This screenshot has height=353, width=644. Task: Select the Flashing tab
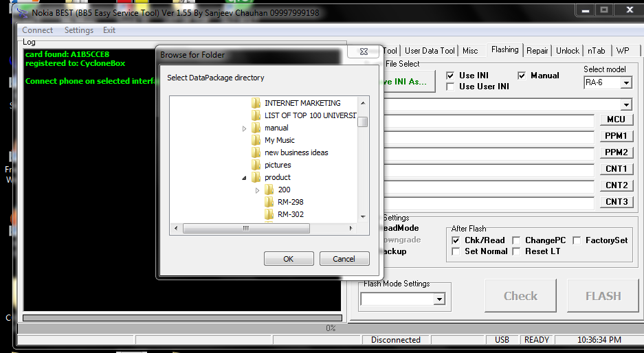tap(504, 49)
